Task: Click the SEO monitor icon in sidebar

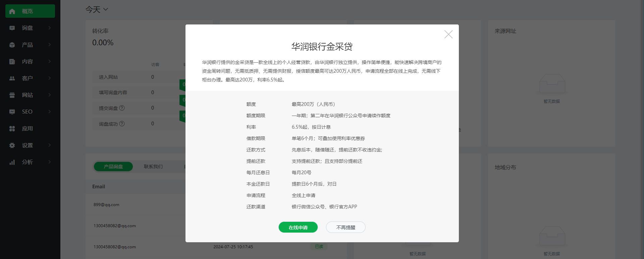Action: click(12, 112)
